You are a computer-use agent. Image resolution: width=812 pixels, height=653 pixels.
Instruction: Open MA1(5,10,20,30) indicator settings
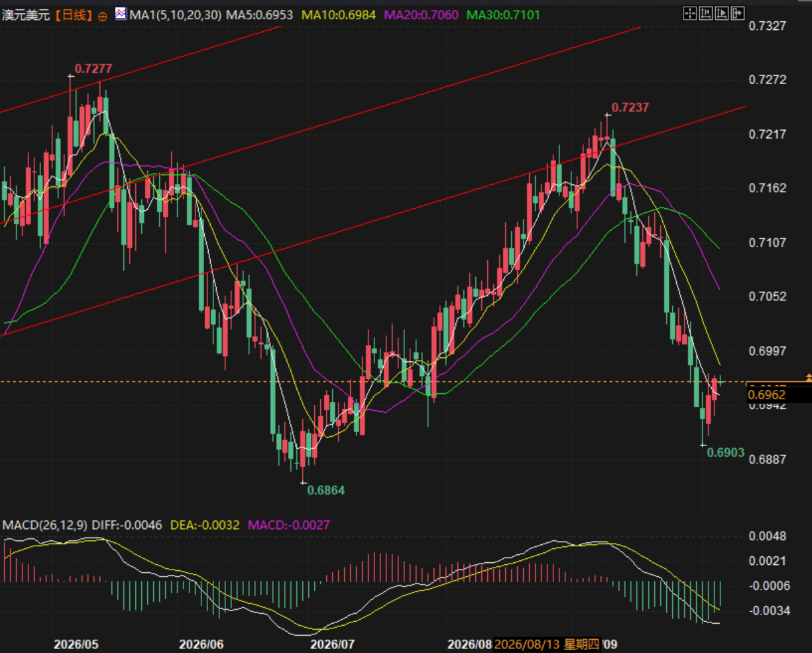176,14
